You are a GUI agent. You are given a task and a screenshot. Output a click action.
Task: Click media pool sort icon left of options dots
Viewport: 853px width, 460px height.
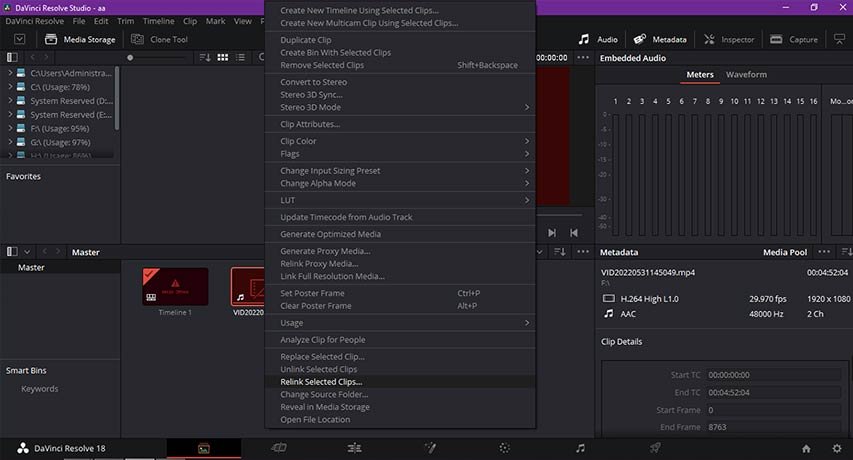pos(560,252)
